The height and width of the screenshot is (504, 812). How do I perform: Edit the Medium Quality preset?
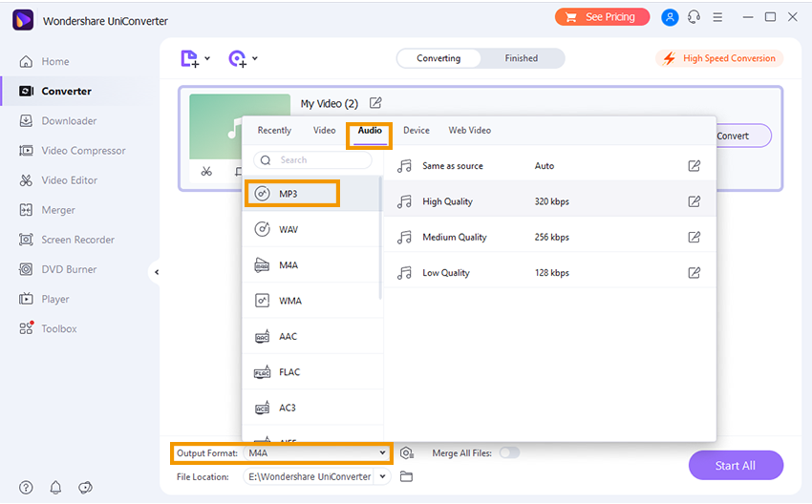[x=694, y=238]
